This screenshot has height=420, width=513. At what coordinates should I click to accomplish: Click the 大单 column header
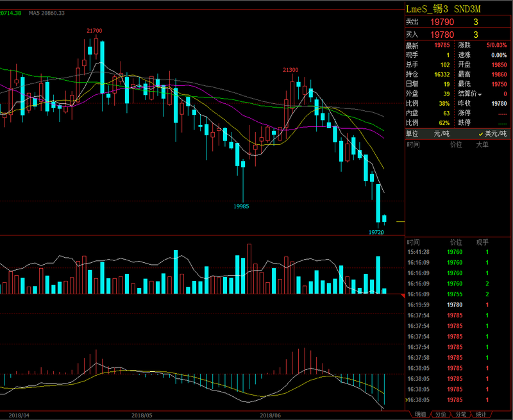click(x=482, y=145)
